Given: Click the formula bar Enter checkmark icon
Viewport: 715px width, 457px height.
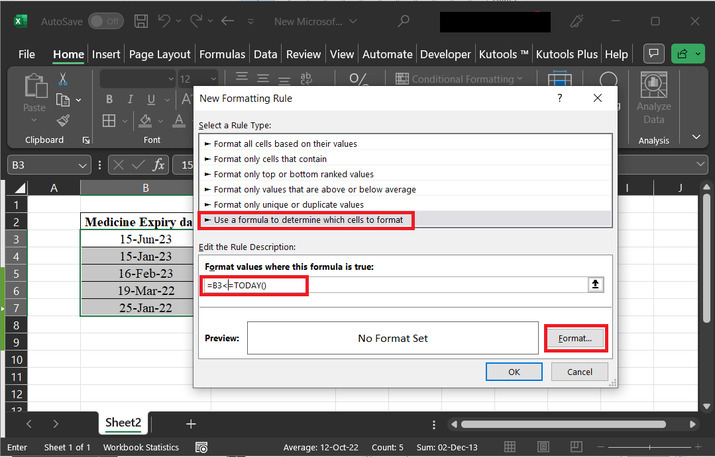Looking at the screenshot, I should [138, 165].
